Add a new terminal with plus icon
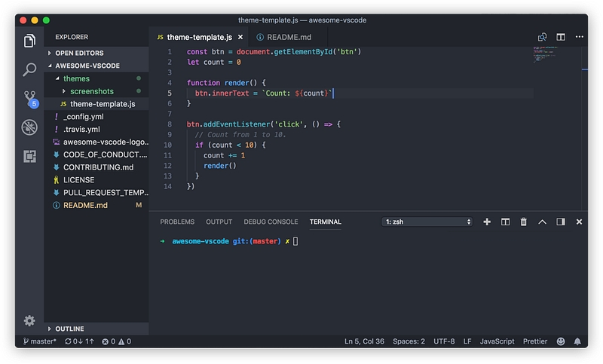Screen dimensions: 603x364 pyautogui.click(x=487, y=222)
